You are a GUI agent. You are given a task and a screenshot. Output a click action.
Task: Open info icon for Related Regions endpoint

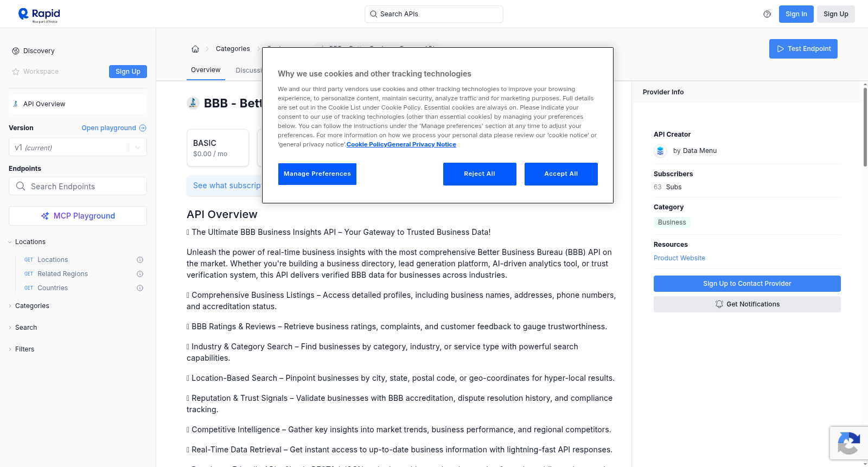point(140,274)
